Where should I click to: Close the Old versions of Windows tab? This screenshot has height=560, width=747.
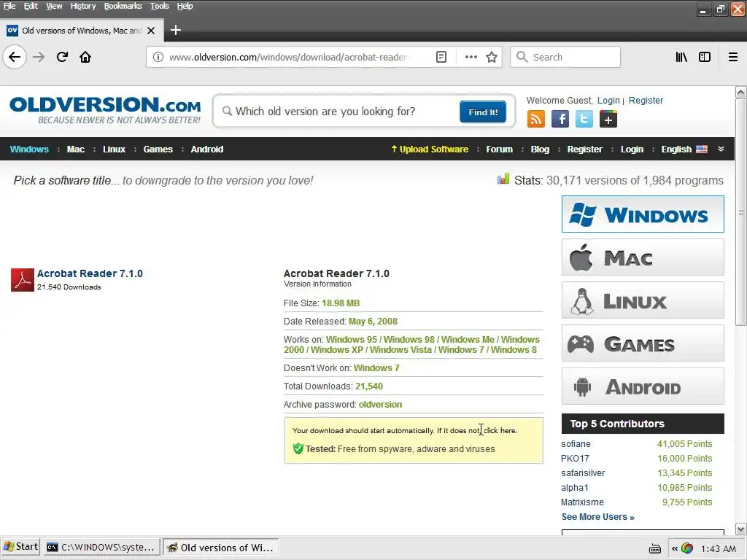(151, 31)
